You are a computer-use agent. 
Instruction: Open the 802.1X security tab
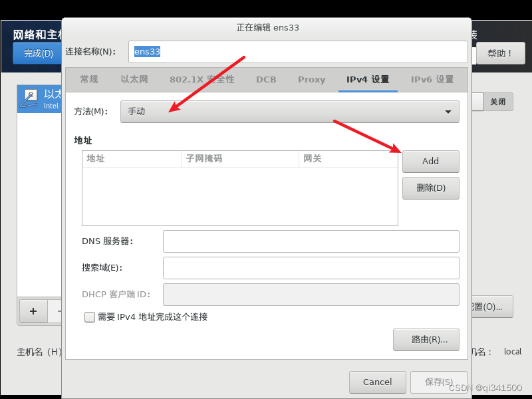(x=202, y=79)
